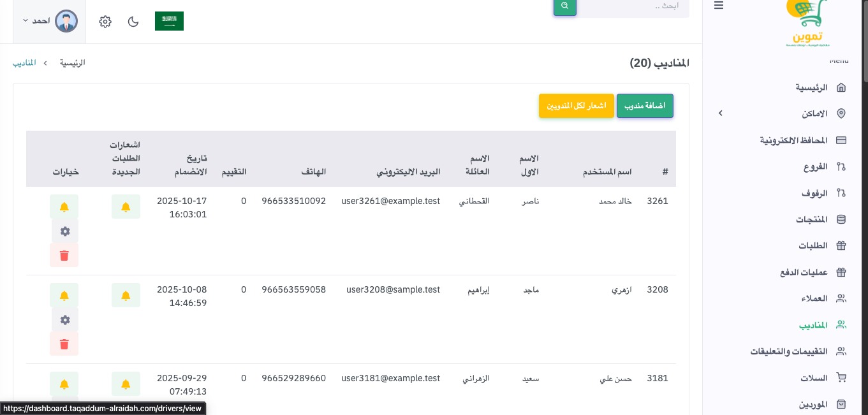Image resolution: width=868 pixels, height=415 pixels.
Task: Click family name القحطاني cell
Action: pos(474,201)
